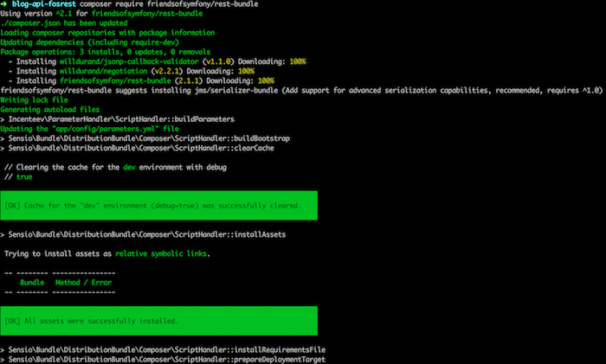Screen dimensions: 606x364
Task: Click the 'composer require friendsofsymfony/rest-bundle' command text
Action: tap(169, 3)
